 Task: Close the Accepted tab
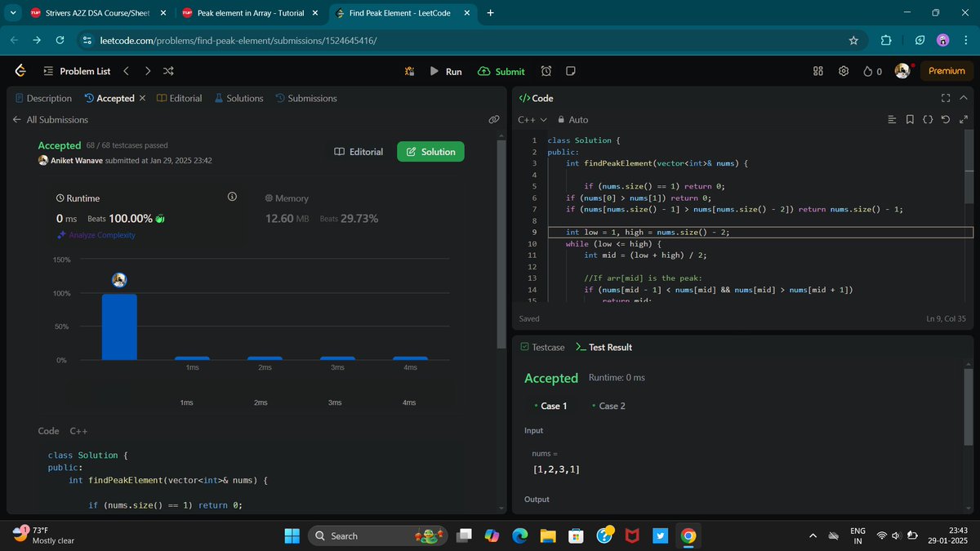pyautogui.click(x=142, y=98)
